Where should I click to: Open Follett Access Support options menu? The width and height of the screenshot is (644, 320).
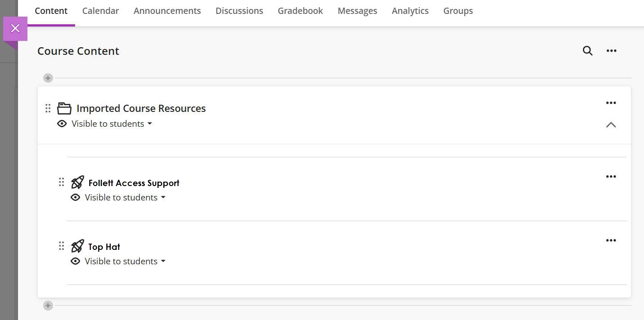tap(611, 177)
